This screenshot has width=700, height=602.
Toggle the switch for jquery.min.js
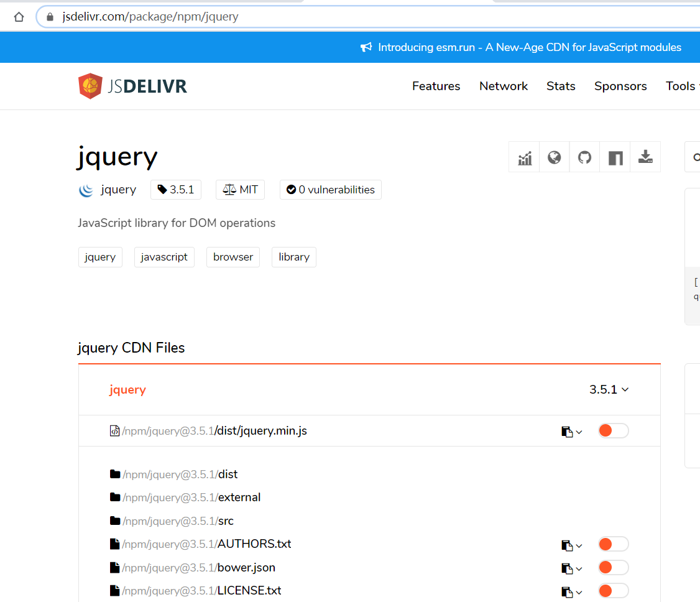tap(614, 431)
